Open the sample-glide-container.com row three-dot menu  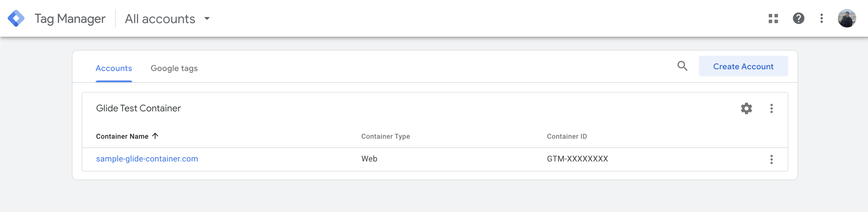click(771, 159)
